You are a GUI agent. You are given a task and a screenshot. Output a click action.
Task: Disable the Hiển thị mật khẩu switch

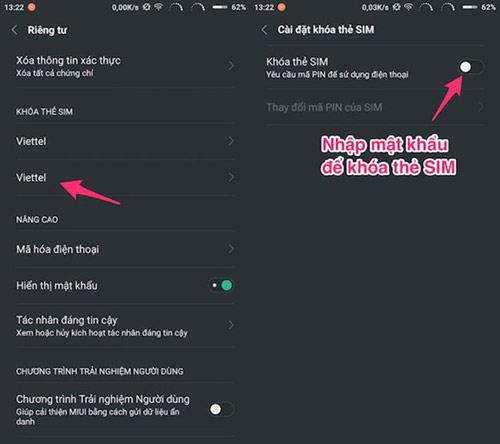[x=221, y=285]
